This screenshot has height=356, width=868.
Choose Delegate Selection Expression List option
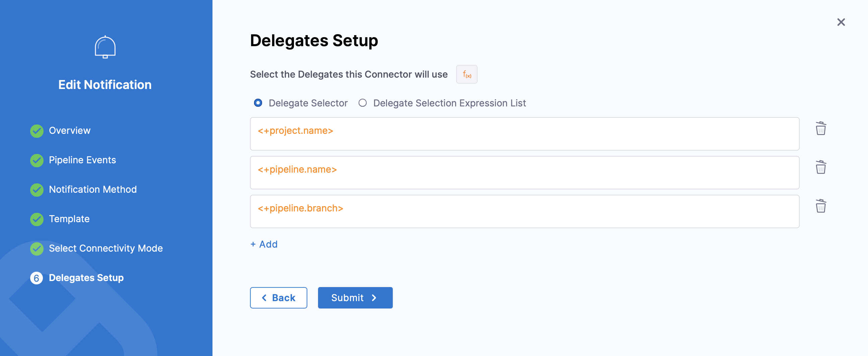[x=363, y=103]
